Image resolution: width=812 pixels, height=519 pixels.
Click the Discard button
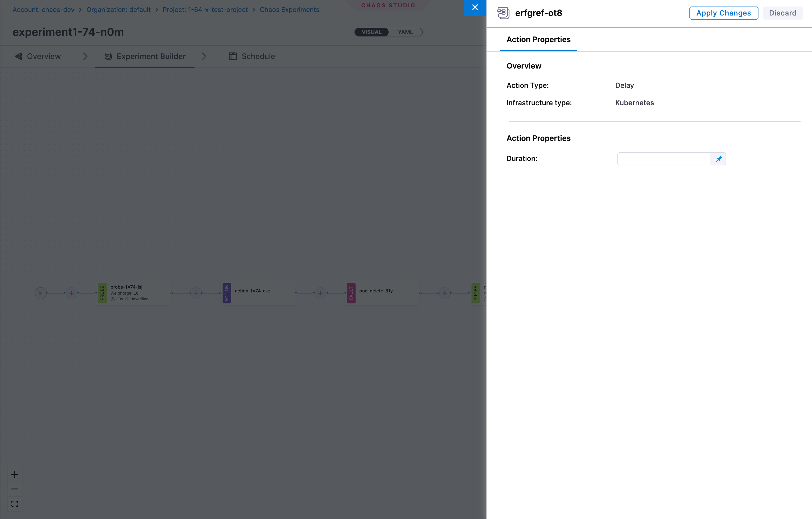click(782, 13)
